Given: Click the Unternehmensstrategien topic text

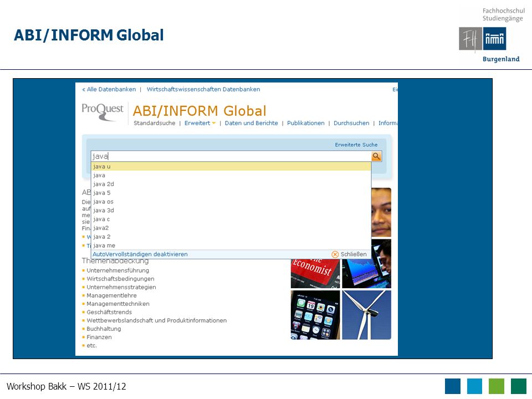Looking at the screenshot, I should pos(121,287).
